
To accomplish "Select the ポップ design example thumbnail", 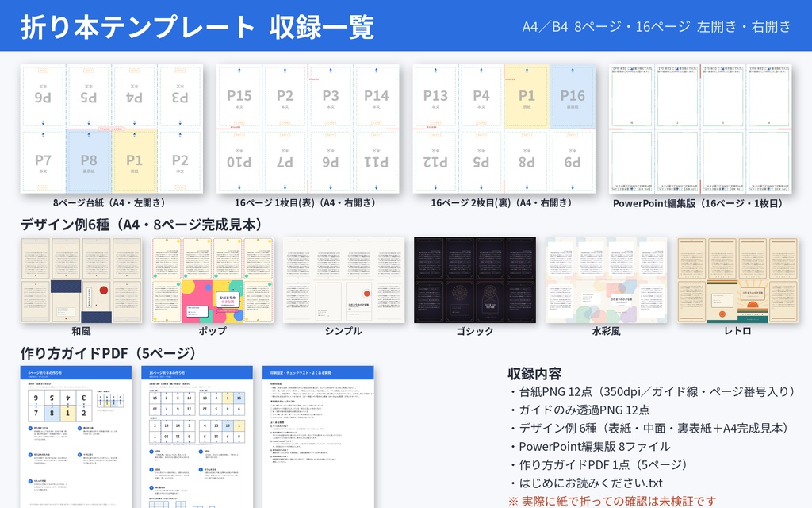I will click(213, 280).
